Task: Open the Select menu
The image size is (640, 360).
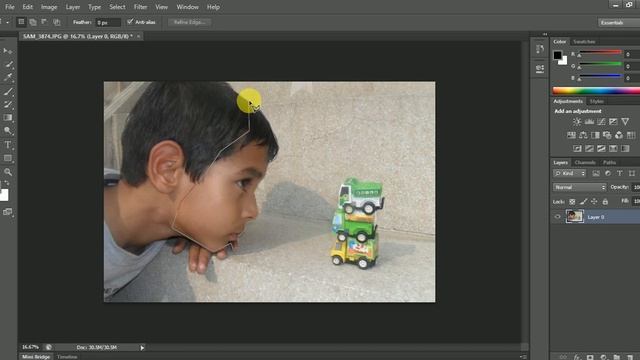Action: pos(117,7)
